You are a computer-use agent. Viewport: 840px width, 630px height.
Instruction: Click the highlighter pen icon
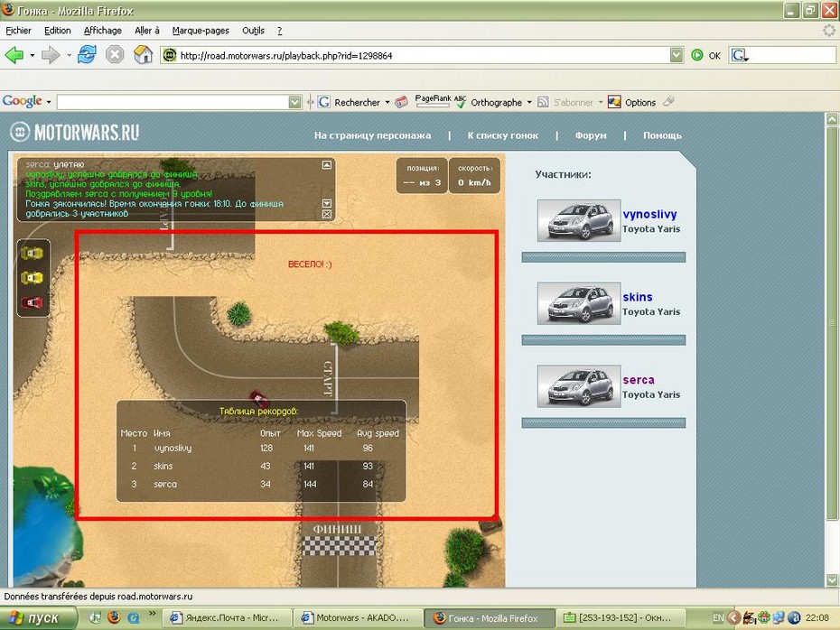(668, 100)
